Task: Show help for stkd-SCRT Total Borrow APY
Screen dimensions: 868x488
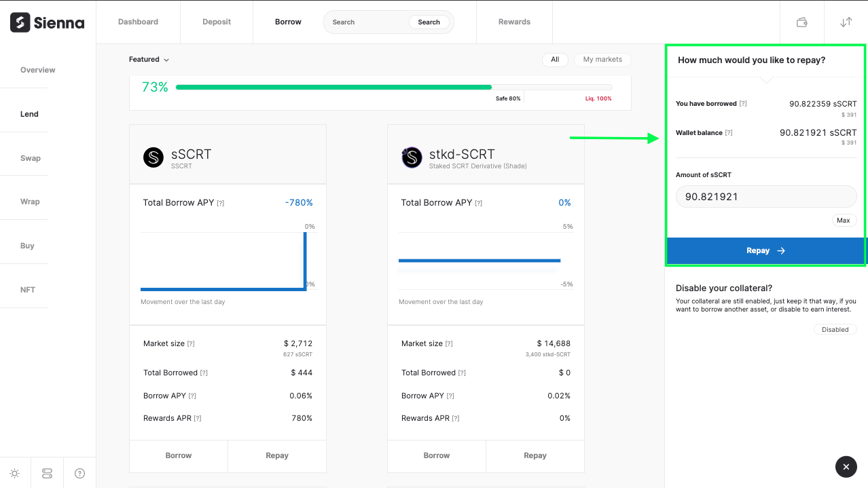Action: (479, 203)
